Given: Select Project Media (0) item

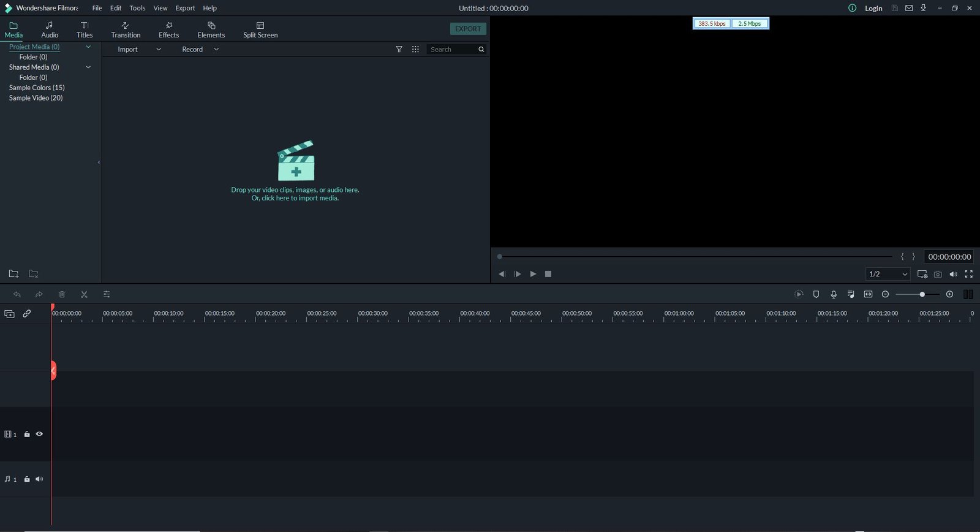Looking at the screenshot, I should 34,47.
